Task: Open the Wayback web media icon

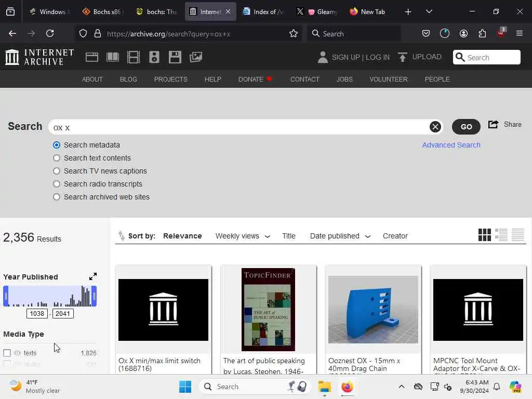Action: click(x=92, y=57)
